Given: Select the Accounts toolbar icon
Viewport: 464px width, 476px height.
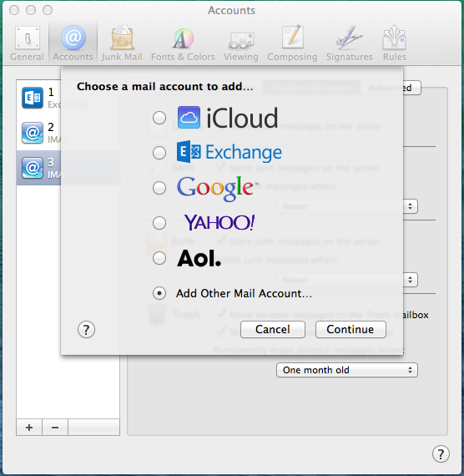Looking at the screenshot, I should [73, 43].
